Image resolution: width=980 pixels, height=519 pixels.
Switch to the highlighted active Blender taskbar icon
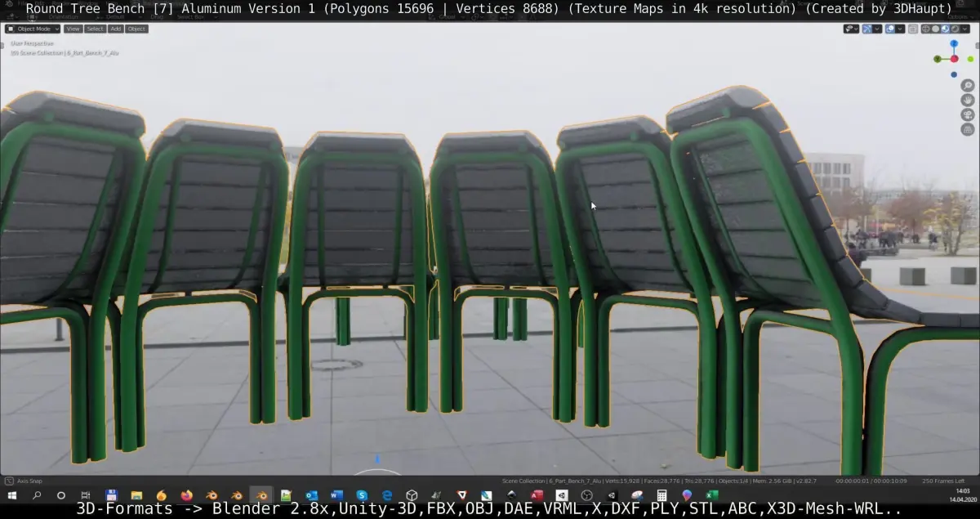(262, 495)
